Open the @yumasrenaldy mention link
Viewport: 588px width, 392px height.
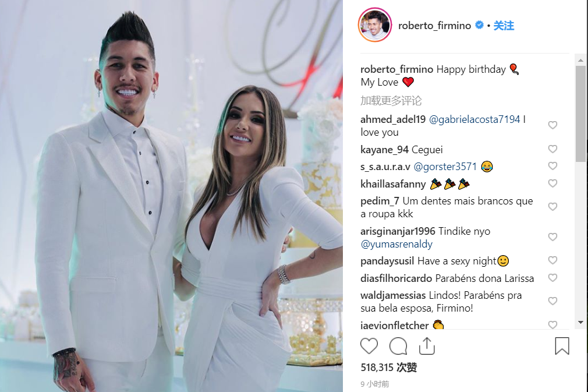396,244
